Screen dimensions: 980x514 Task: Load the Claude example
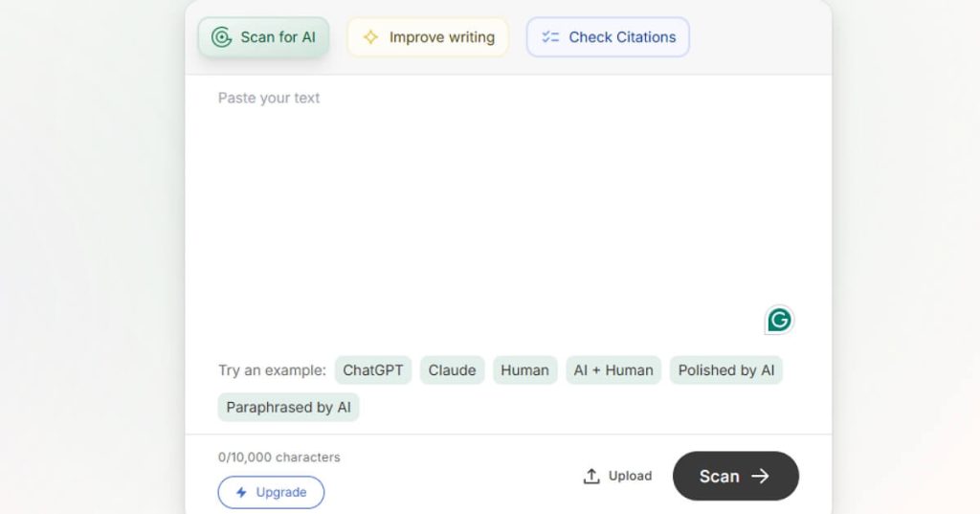point(452,370)
